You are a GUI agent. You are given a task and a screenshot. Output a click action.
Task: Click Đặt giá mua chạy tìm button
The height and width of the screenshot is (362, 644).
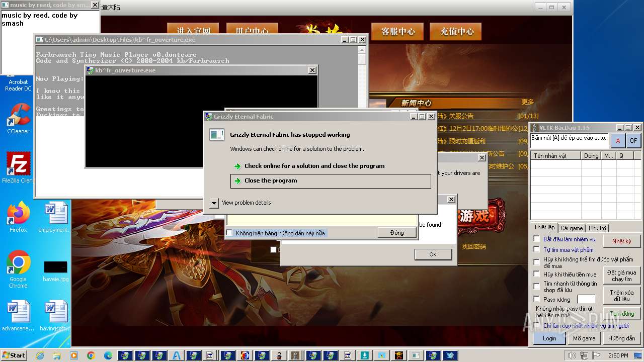point(622,276)
